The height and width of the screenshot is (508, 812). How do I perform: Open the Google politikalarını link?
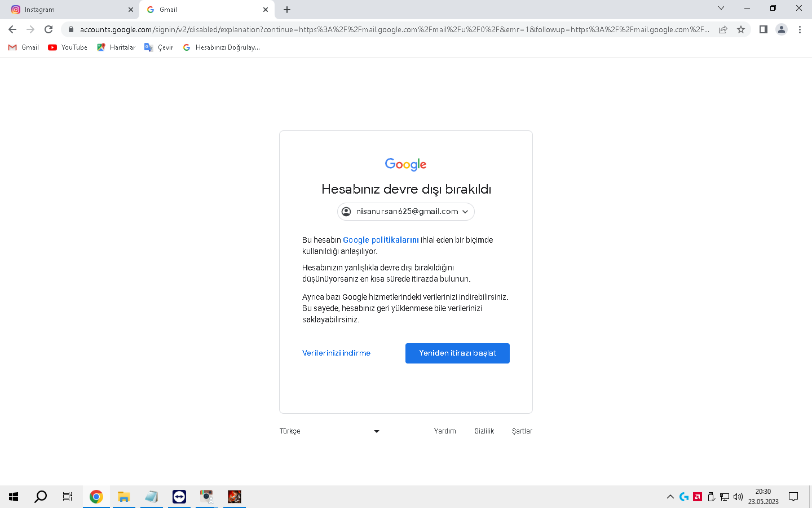point(381,240)
